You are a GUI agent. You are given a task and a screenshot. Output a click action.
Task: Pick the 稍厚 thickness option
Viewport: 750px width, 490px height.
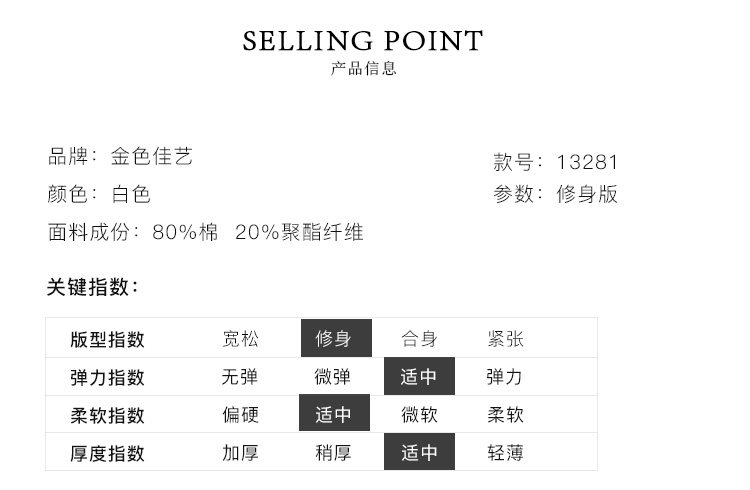333,453
